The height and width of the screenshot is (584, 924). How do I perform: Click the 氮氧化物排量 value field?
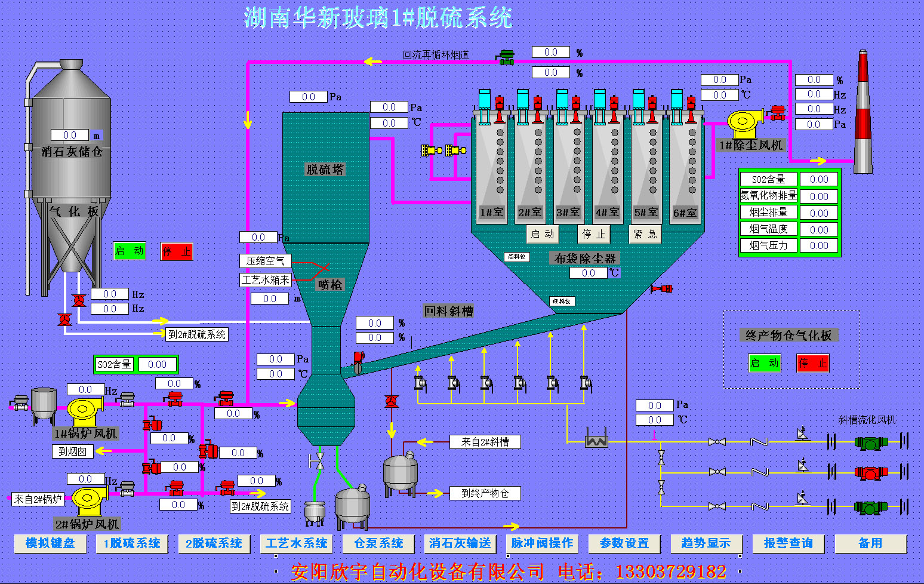819,196
